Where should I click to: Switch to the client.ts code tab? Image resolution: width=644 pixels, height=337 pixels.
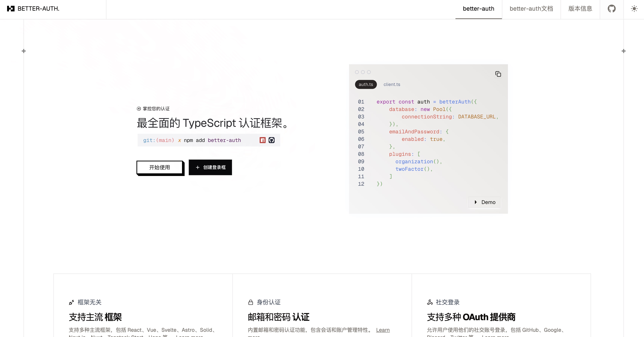[392, 84]
